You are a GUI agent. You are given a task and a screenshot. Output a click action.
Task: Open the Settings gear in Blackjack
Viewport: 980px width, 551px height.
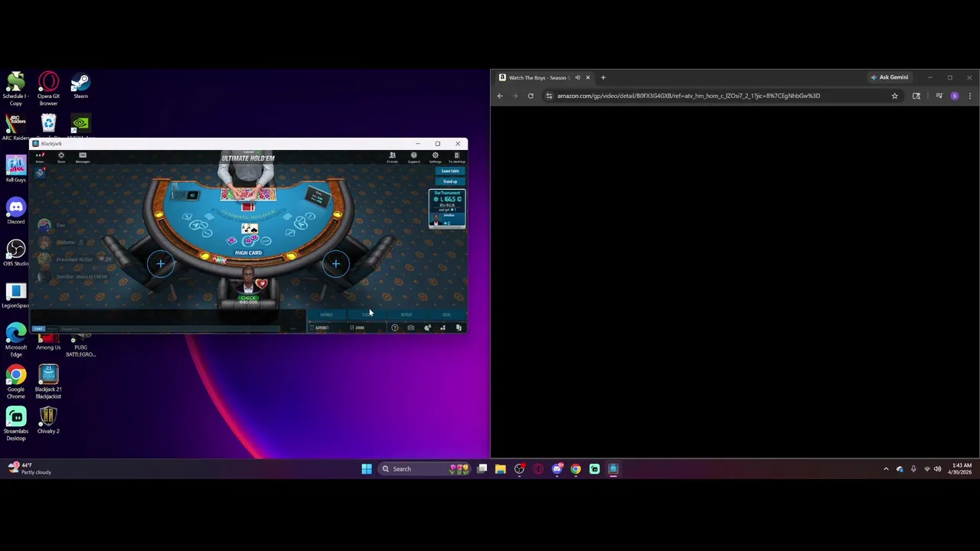pos(435,157)
